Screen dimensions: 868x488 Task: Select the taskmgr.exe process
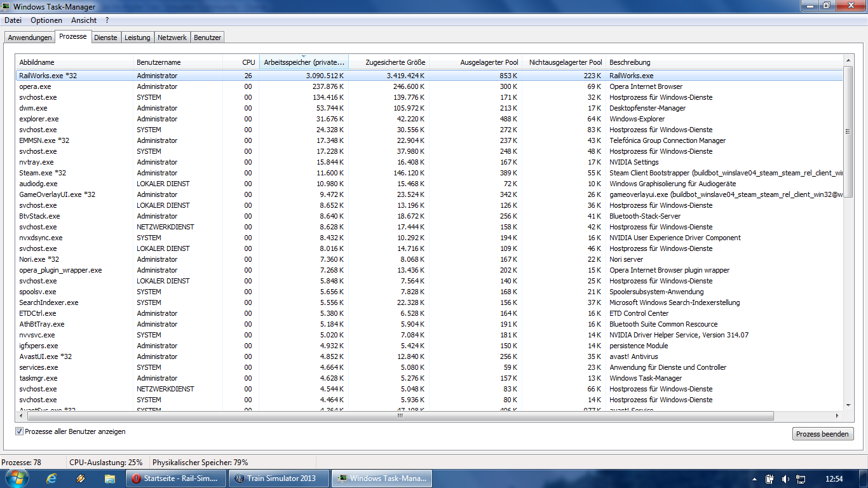point(430,378)
